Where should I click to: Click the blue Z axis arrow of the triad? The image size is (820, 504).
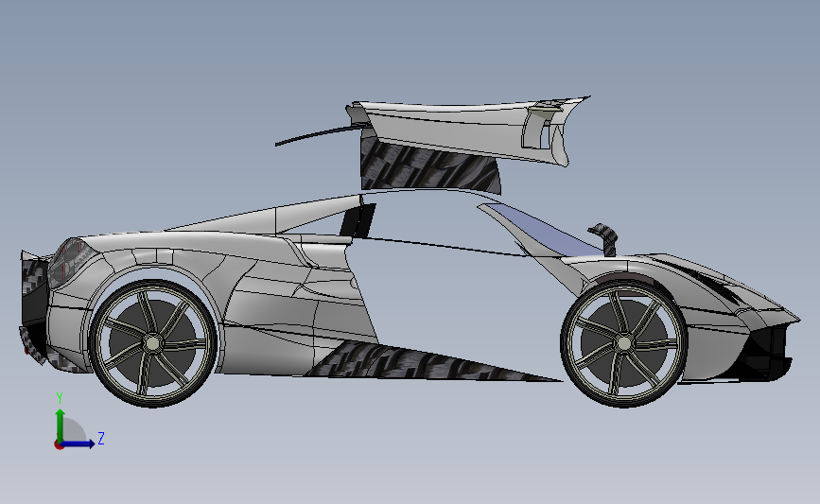pyautogui.click(x=78, y=444)
